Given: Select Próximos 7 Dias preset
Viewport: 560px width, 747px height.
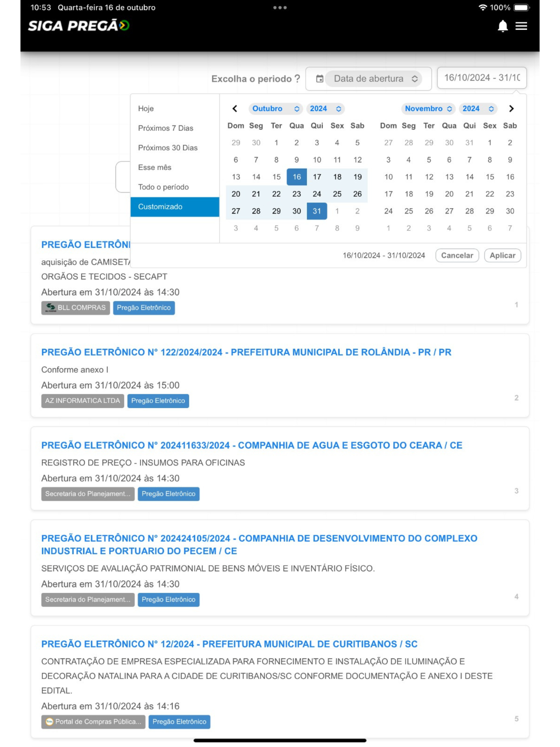Looking at the screenshot, I should pos(175,128).
